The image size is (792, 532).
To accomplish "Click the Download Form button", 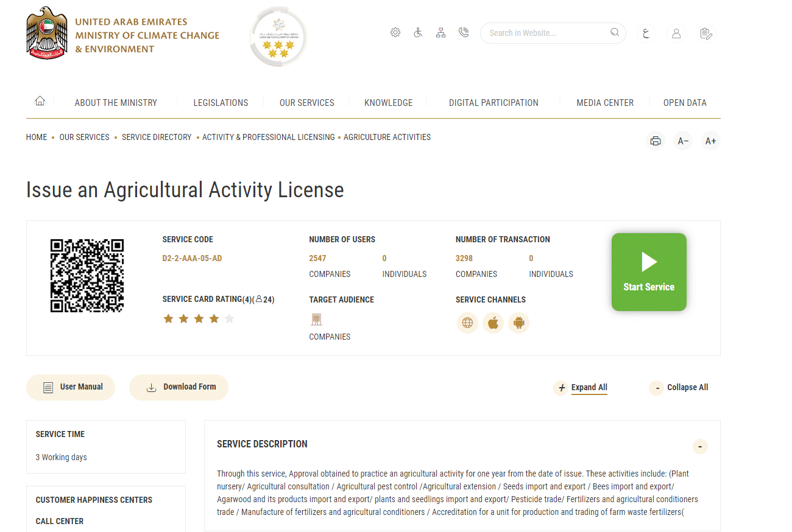I will pyautogui.click(x=179, y=387).
